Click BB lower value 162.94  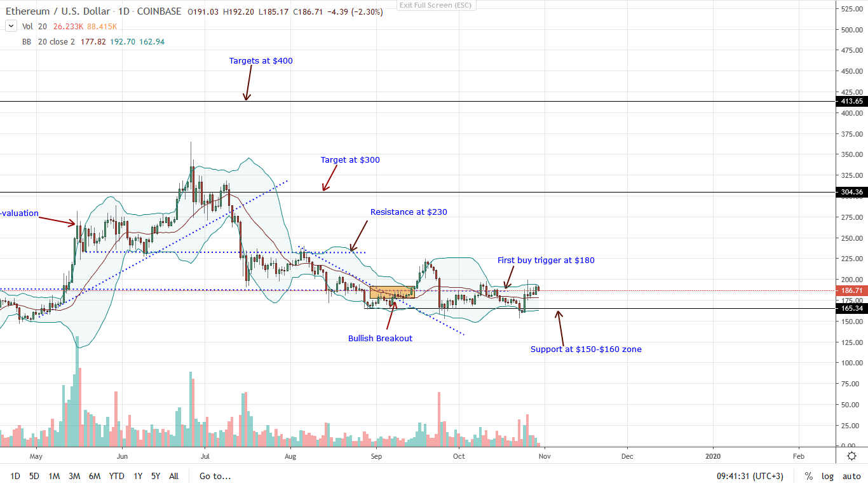[x=151, y=41]
